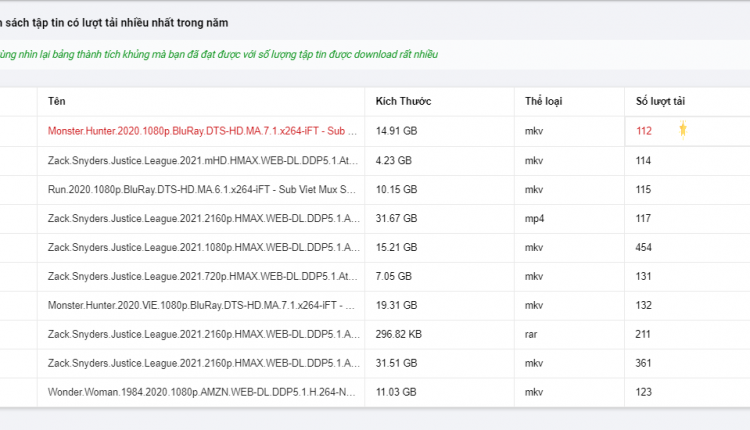Screen dimensions: 750x430
Task: Select the 211 download count
Action: (643, 334)
